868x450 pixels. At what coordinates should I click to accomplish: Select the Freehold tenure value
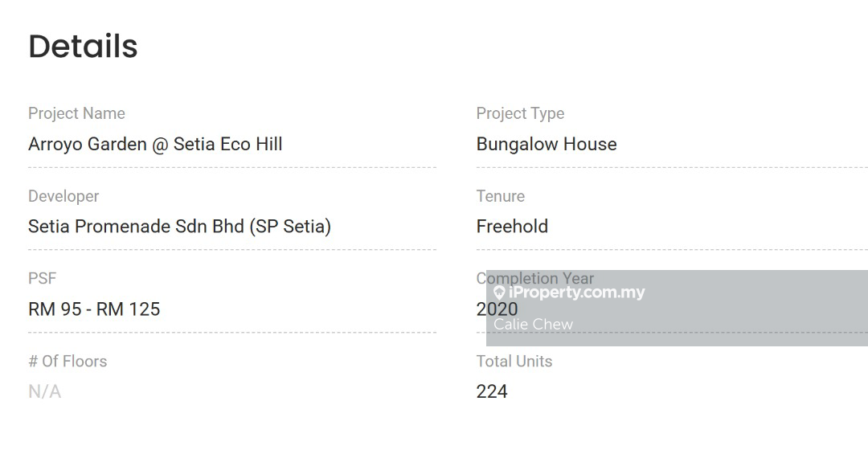(x=512, y=227)
